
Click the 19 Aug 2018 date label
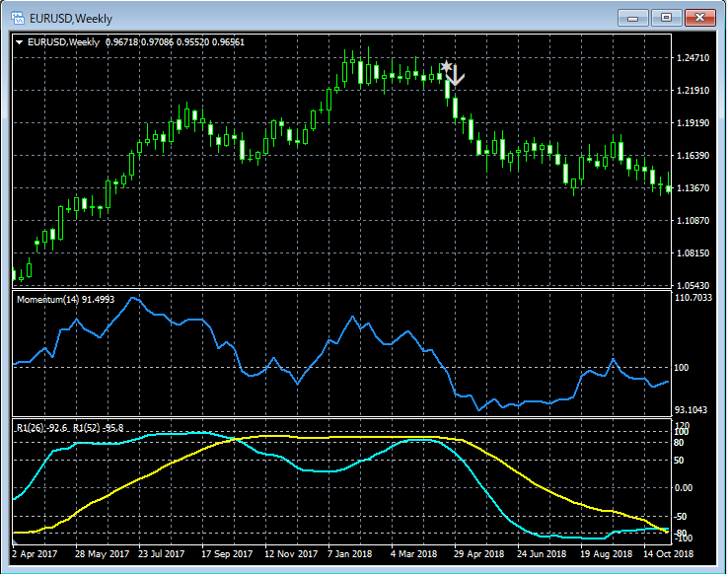[x=609, y=554]
